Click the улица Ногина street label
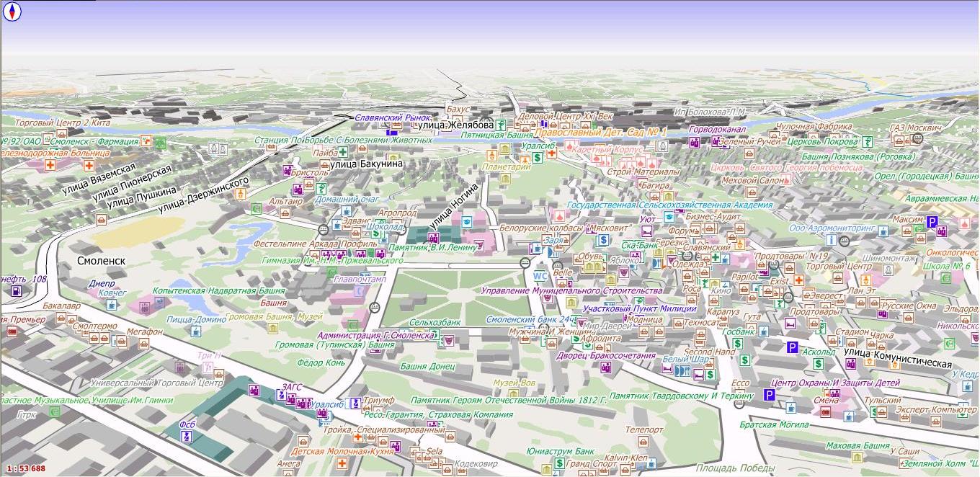Screen dimensions: 980x477 [453, 206]
